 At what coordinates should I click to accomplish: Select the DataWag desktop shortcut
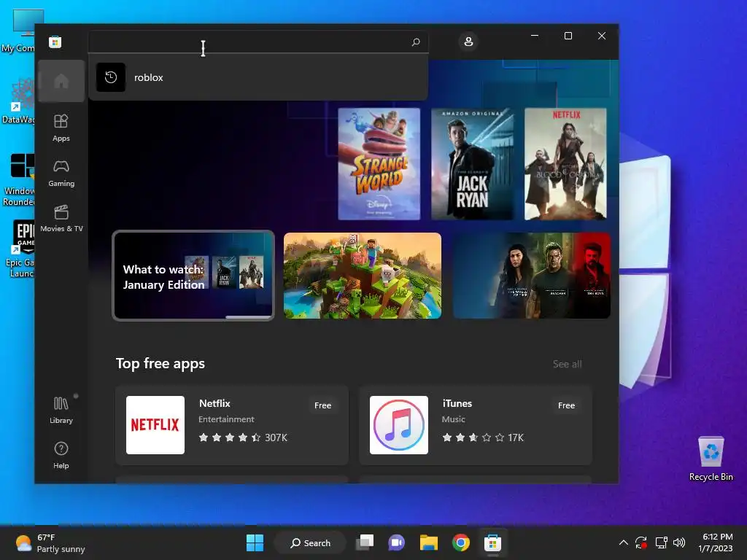[x=19, y=101]
